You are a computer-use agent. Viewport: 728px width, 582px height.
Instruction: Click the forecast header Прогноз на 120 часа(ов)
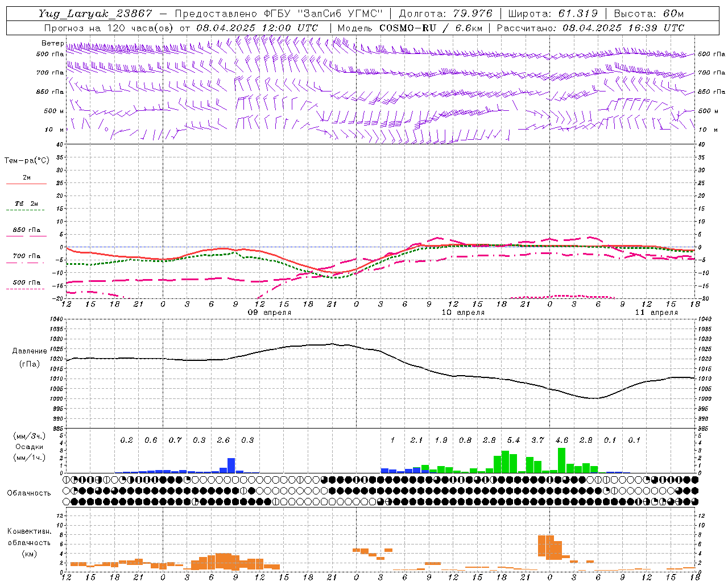[110, 28]
